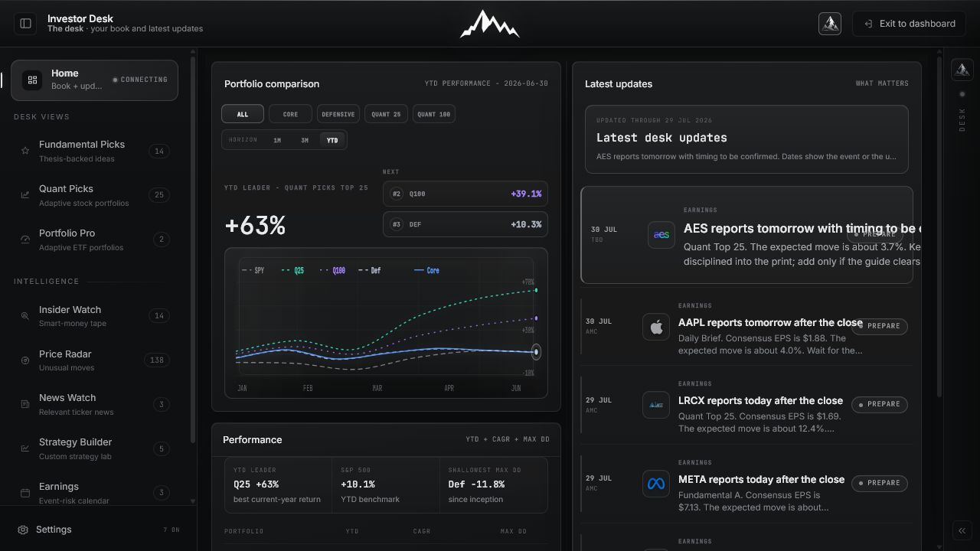Open Portfolio Pro view

pos(94,240)
